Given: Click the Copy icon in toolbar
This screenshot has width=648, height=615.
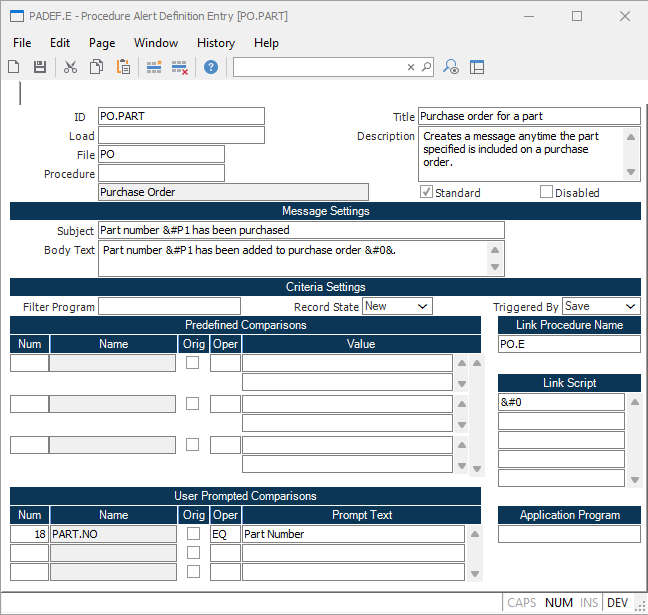Looking at the screenshot, I should click(x=97, y=67).
